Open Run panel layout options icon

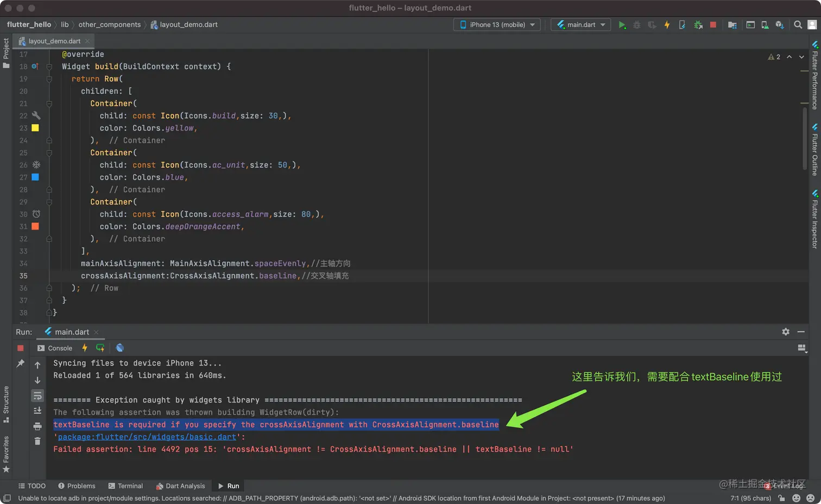click(x=801, y=348)
